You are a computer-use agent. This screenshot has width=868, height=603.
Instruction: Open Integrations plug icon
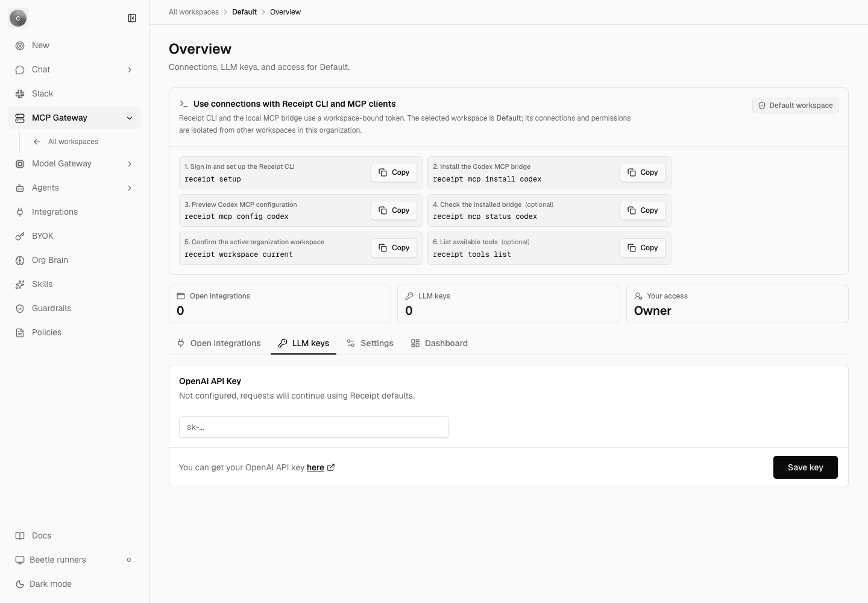tap(20, 212)
